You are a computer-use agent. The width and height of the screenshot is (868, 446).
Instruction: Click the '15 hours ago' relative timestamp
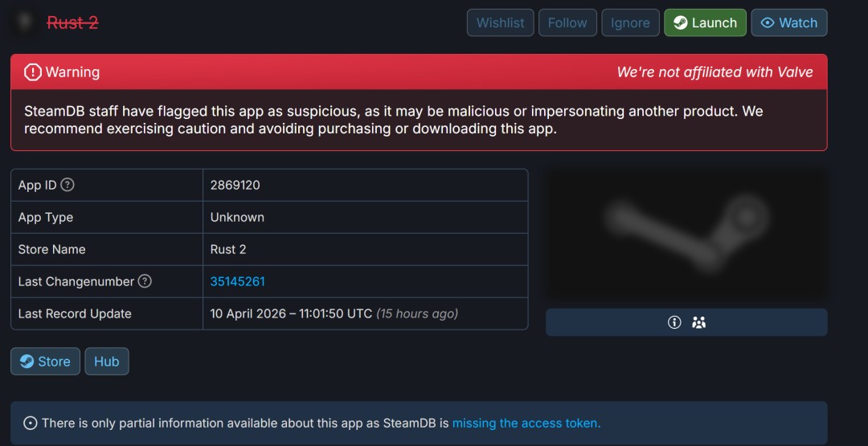click(417, 313)
